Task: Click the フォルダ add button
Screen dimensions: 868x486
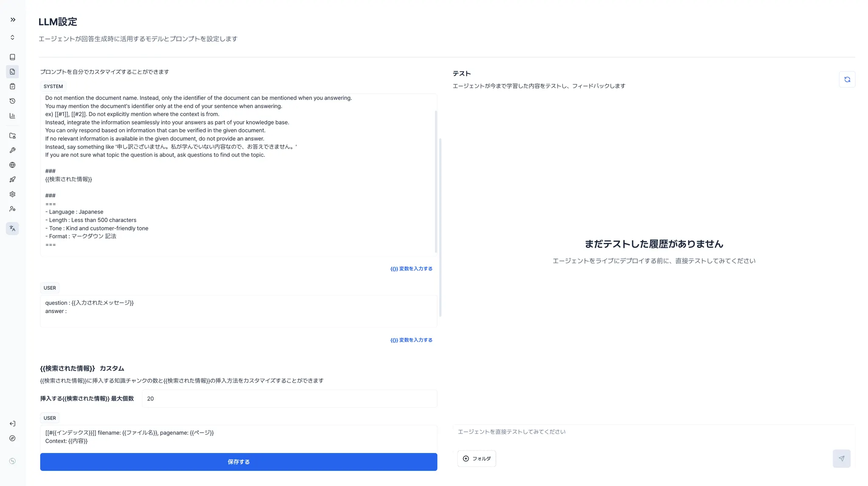Action: pos(476,458)
